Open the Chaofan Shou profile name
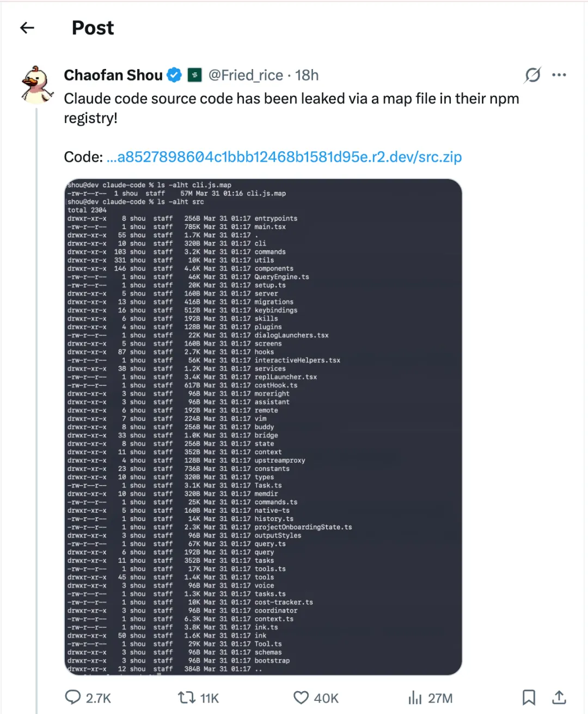This screenshot has height=714, width=588. pos(113,75)
